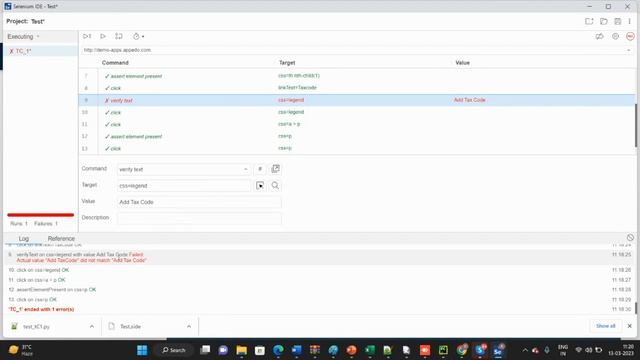The image size is (640, 360).
Task: Edit the base URL field
Action: (x=351, y=50)
